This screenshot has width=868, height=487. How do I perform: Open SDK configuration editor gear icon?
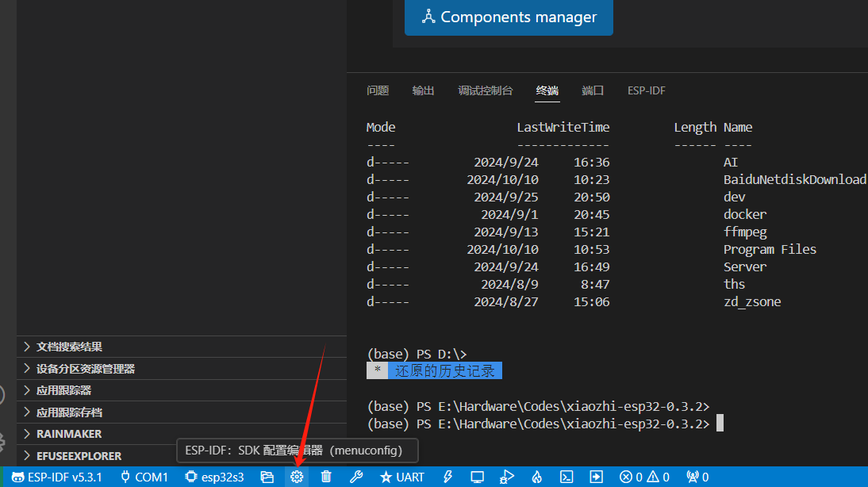(297, 477)
